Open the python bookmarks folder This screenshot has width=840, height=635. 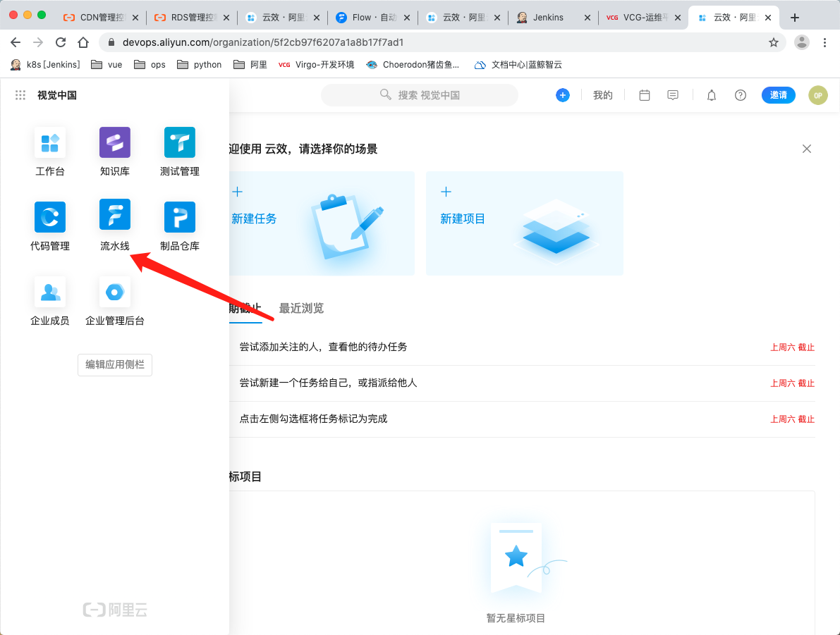coord(199,65)
